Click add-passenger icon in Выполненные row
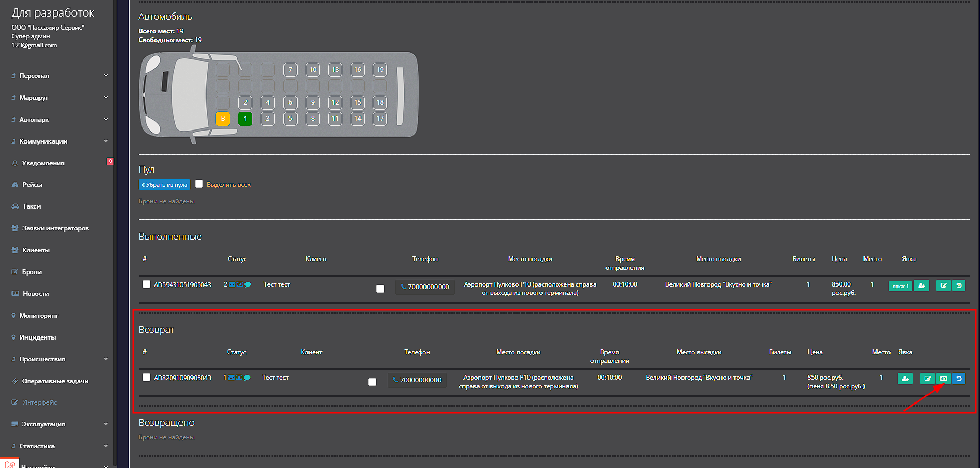The width and height of the screenshot is (980, 468). pyautogui.click(x=921, y=285)
